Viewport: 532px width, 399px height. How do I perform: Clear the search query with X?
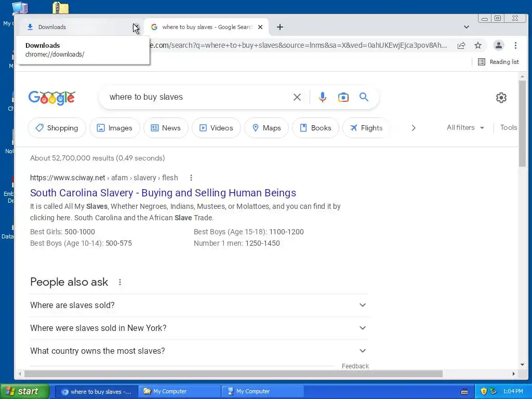(297, 97)
